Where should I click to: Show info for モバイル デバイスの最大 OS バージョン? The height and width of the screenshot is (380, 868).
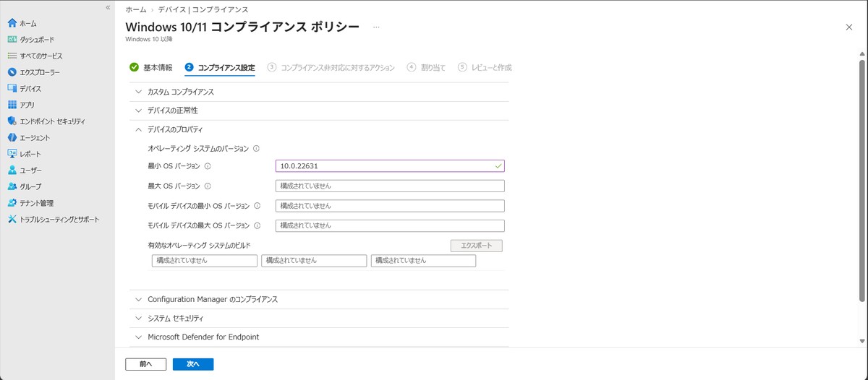click(257, 225)
